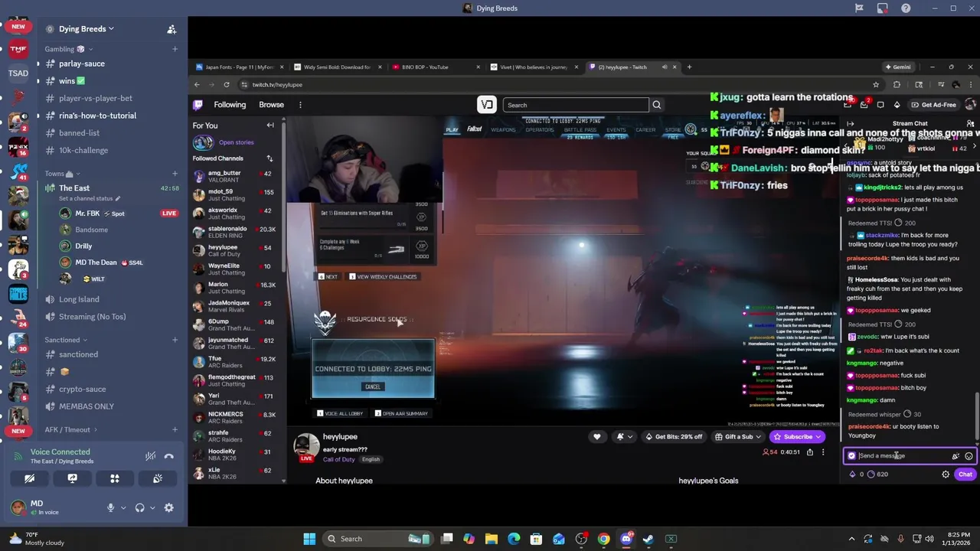
Task: Open the Gift a Sub dropdown
Action: pyautogui.click(x=739, y=437)
